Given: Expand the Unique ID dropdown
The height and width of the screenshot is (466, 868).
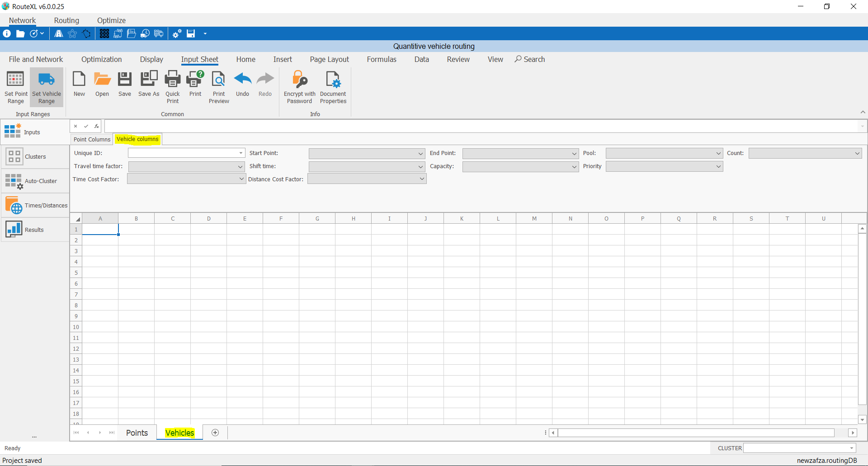Looking at the screenshot, I should (x=241, y=153).
